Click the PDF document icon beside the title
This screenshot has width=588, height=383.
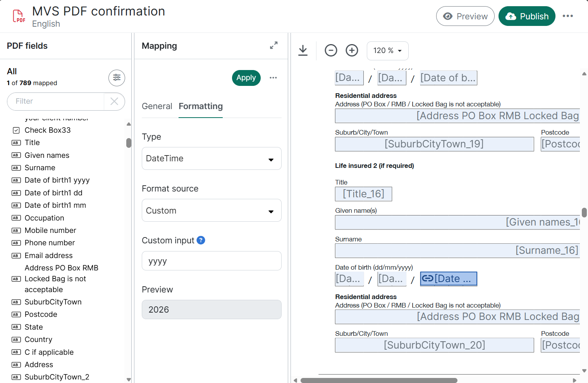19,16
